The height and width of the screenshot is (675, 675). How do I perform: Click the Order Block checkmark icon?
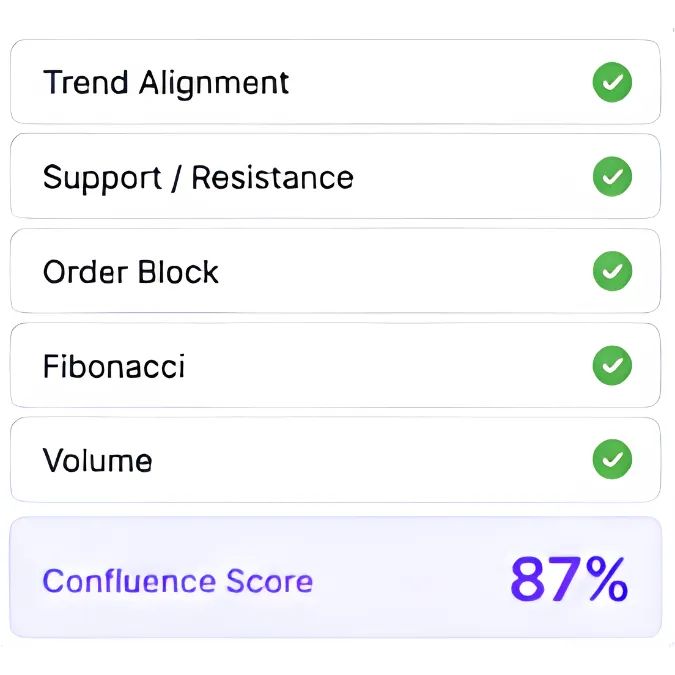pos(612,271)
